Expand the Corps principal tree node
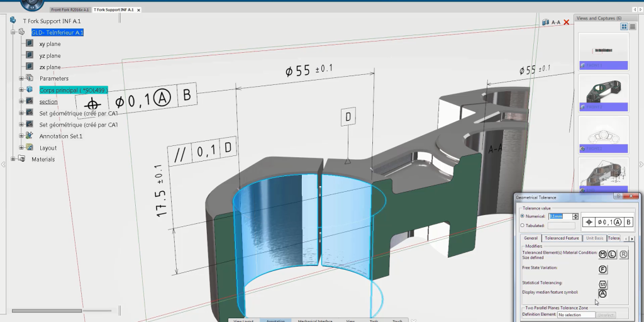The image size is (644, 322). [x=21, y=89]
